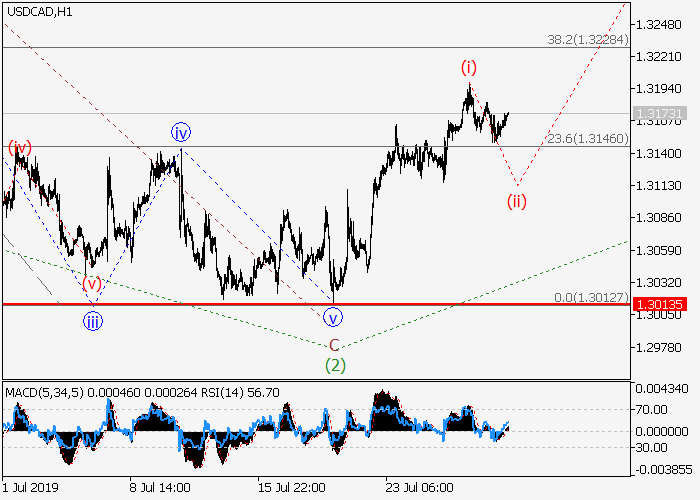This screenshot has width=700, height=500.
Task: Click the 0.0(1.30127) Fibonacci level label
Action: point(589,296)
